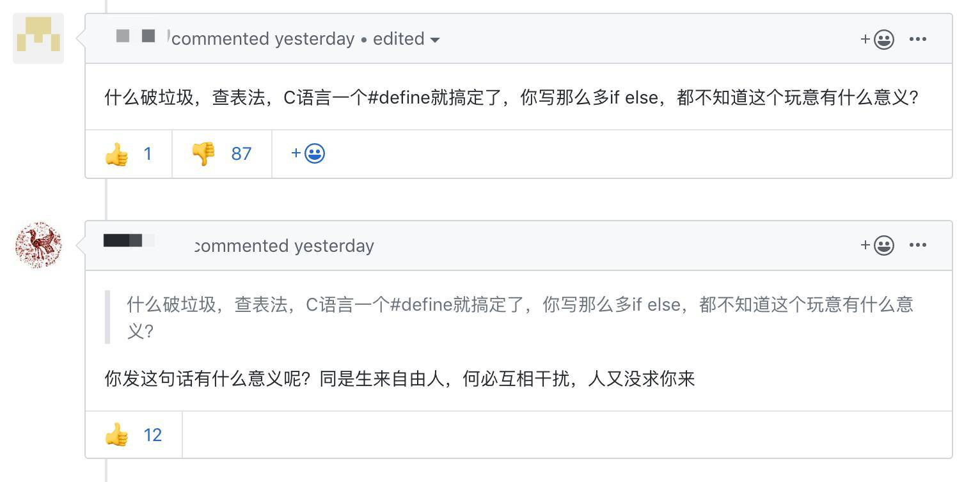Click the word commented in the second header

242,246
